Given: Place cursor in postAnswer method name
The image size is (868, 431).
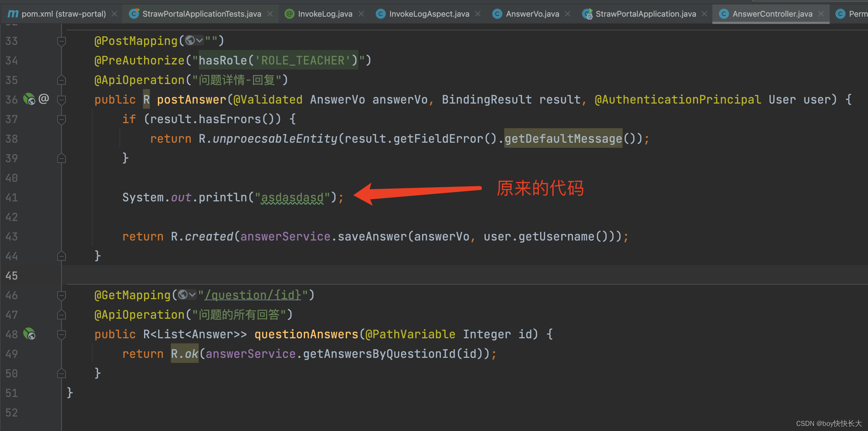Looking at the screenshot, I should (191, 100).
